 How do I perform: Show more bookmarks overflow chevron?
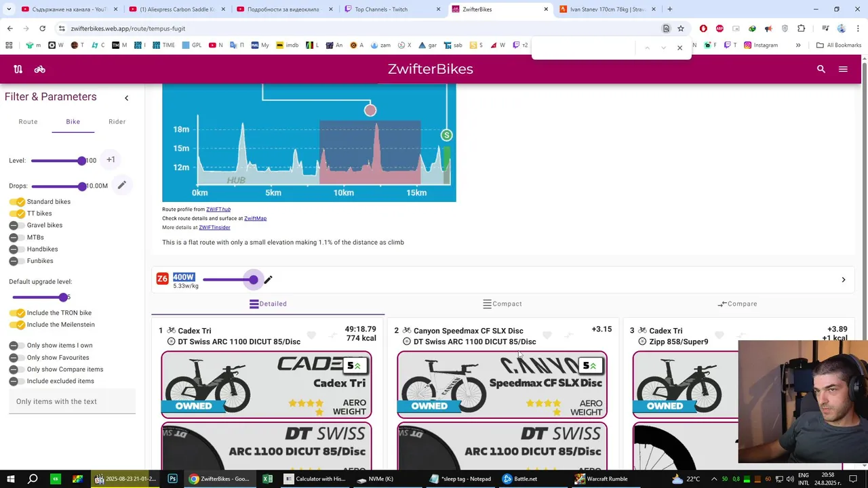[798, 45]
